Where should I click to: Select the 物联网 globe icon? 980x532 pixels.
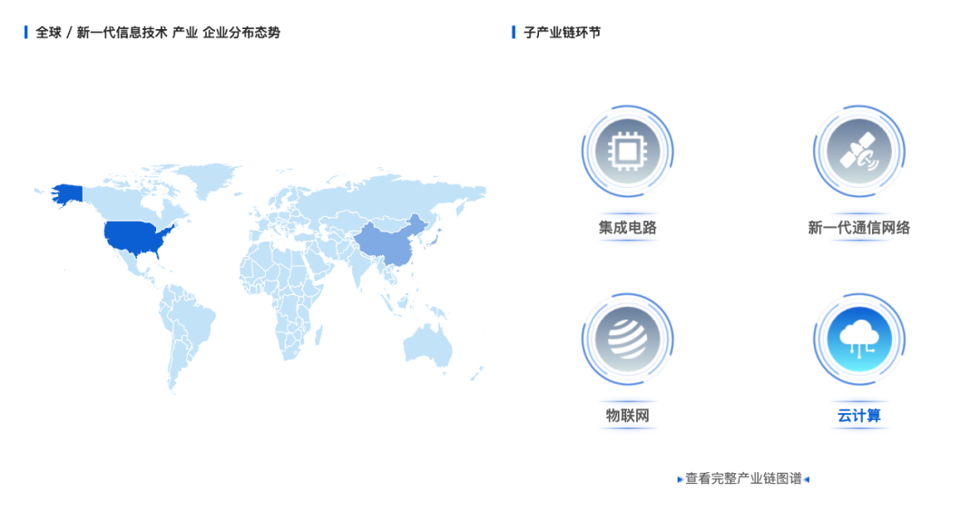(628, 339)
